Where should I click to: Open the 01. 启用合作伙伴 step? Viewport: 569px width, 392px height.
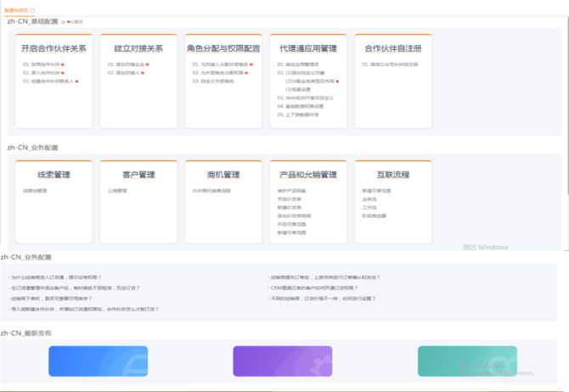pyautogui.click(x=39, y=64)
